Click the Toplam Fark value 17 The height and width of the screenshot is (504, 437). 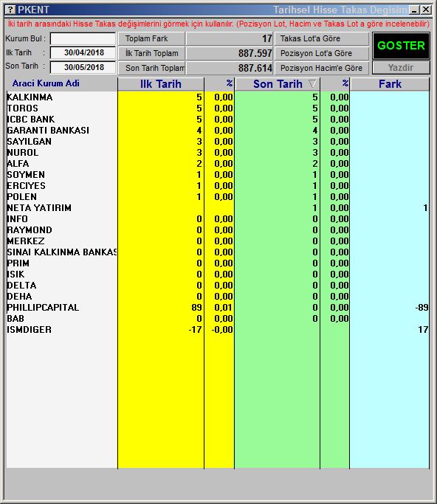(267, 38)
